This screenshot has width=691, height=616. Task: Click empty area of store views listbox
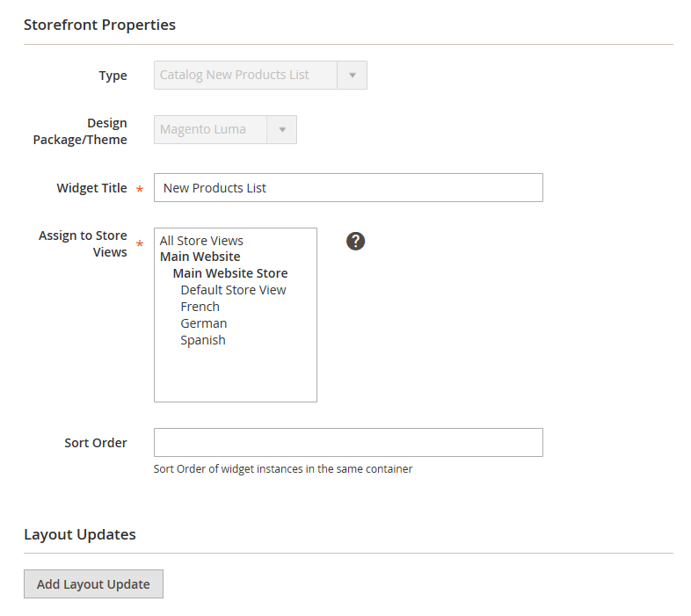236,374
